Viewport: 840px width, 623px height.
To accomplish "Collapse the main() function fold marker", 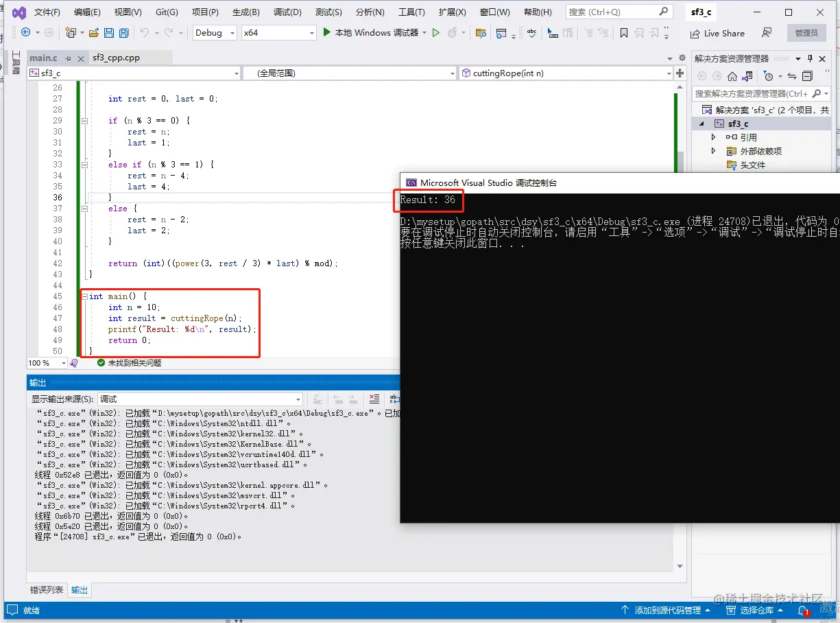I will [84, 296].
